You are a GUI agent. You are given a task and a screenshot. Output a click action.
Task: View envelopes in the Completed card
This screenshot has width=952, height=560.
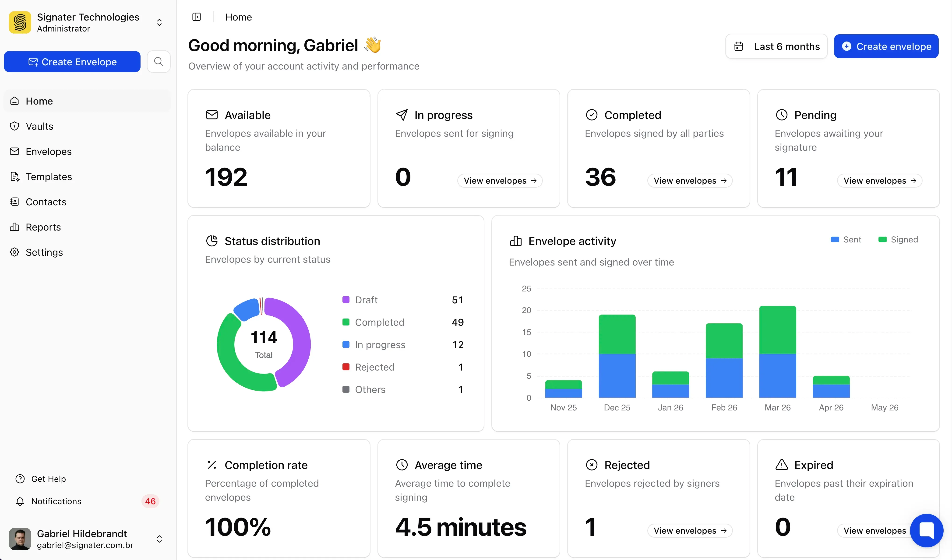pos(690,181)
